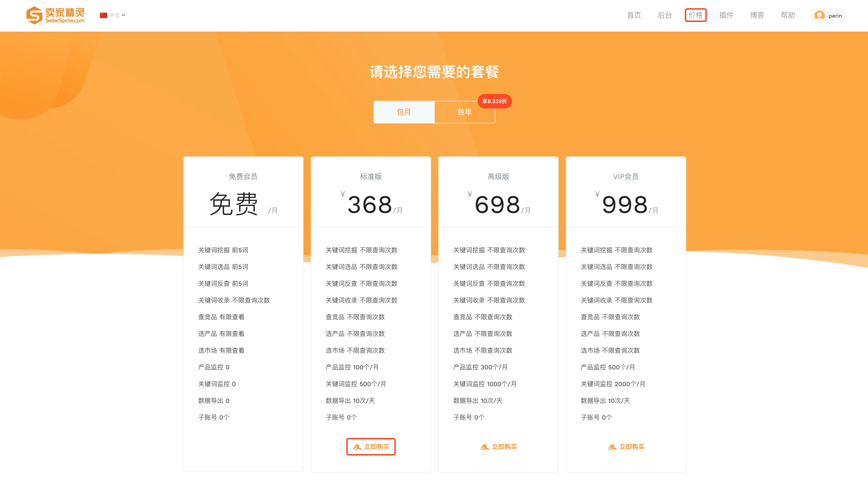
Task: Open the 插件 navigation item
Action: 726,15
